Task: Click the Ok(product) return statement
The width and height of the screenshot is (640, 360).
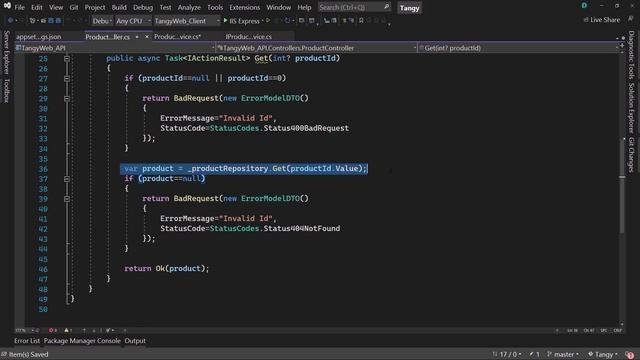Action: (x=167, y=269)
